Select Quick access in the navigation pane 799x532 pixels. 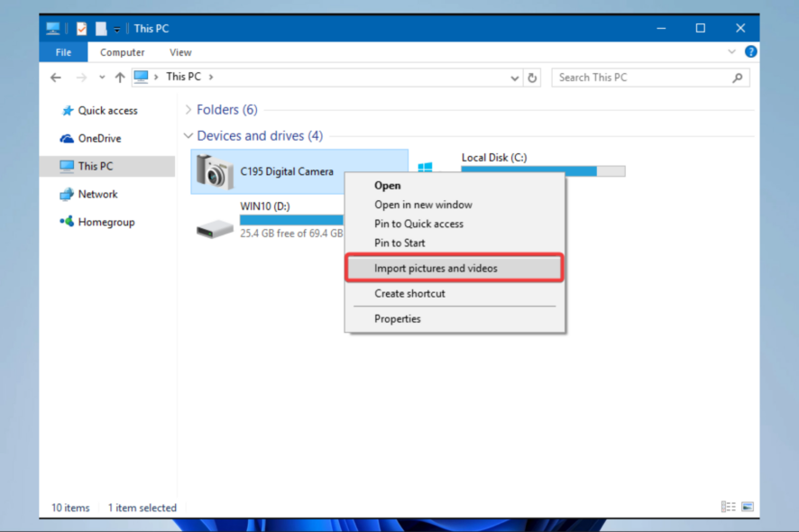107,111
